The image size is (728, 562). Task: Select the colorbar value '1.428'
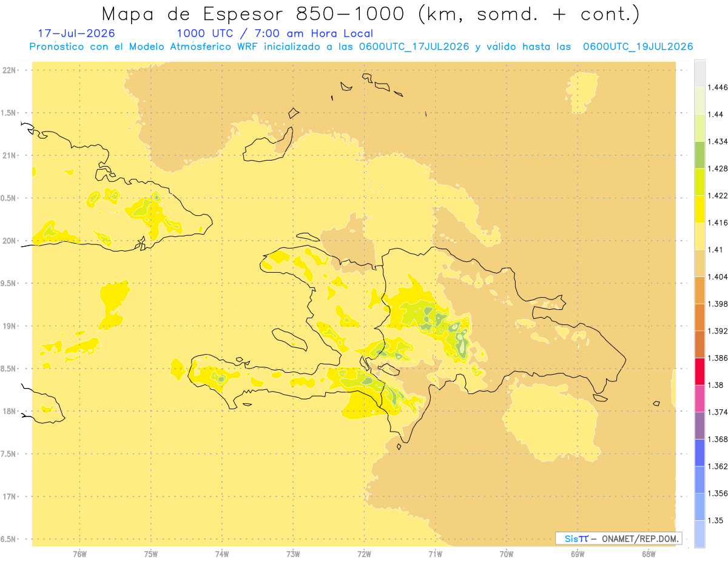[x=717, y=169]
